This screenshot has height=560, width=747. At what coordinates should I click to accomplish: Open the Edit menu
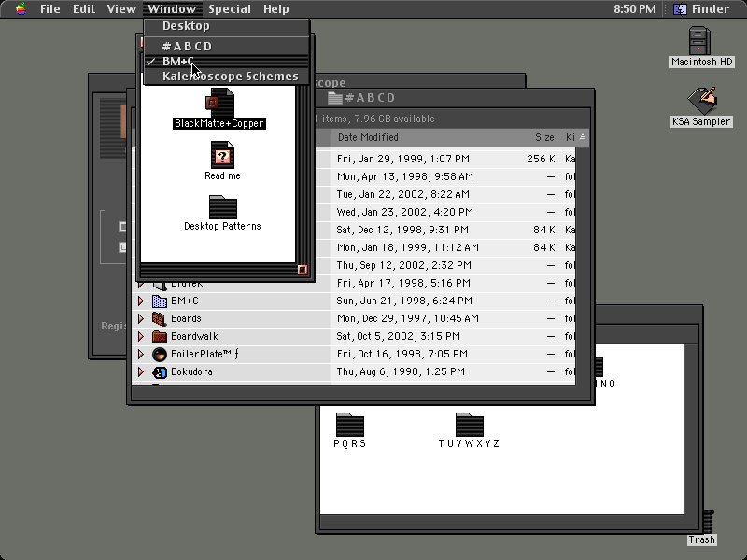84,9
